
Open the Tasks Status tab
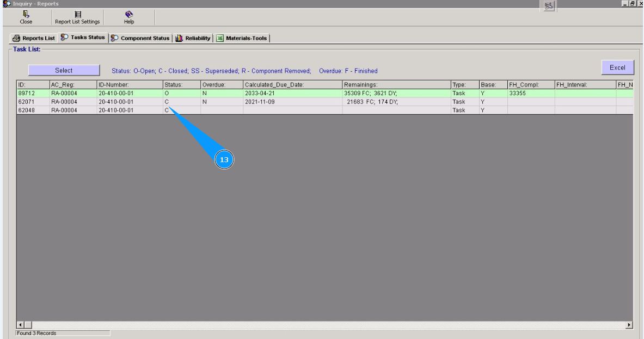tap(83, 38)
